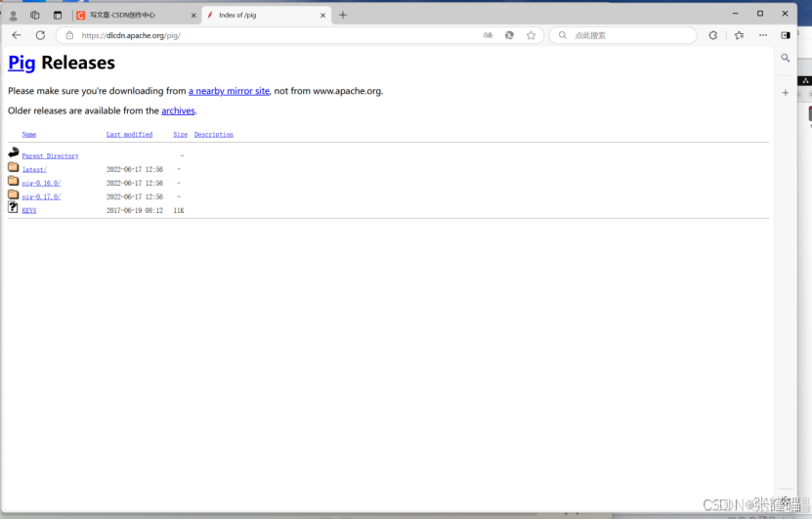Click the browser extensions refresh icon
The width and height of the screenshot is (812, 520).
[713, 35]
